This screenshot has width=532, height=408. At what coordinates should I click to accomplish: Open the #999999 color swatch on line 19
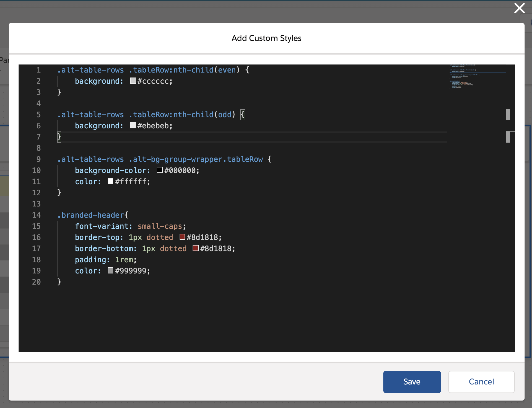(x=111, y=270)
